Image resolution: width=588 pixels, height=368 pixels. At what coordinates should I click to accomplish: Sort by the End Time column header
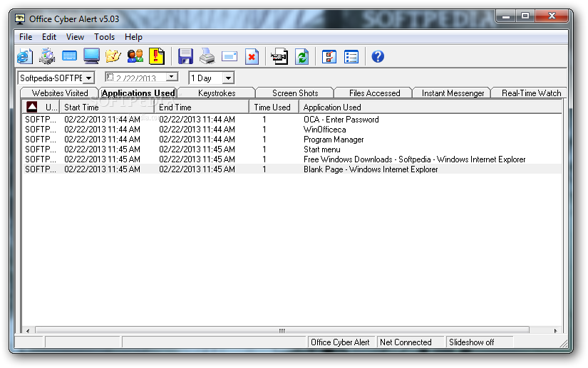coord(202,107)
